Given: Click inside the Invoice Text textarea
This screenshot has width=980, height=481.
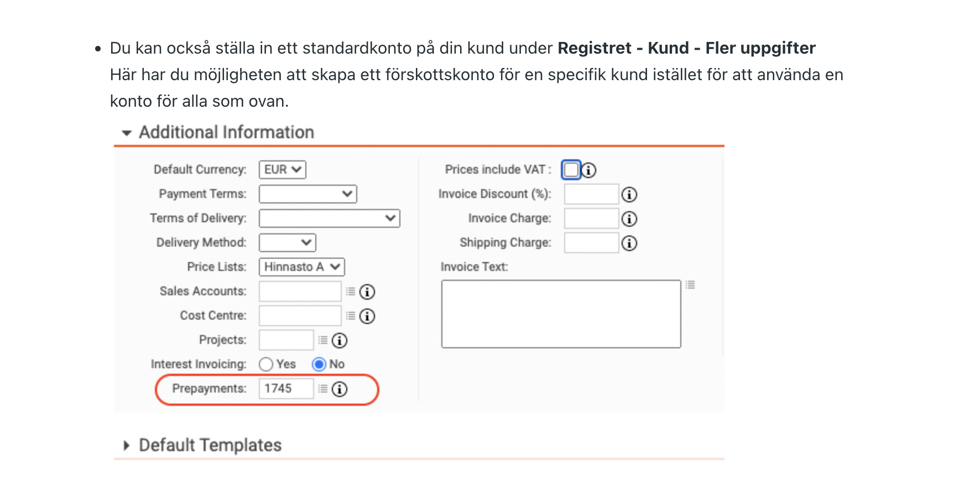Looking at the screenshot, I should pyautogui.click(x=561, y=314).
